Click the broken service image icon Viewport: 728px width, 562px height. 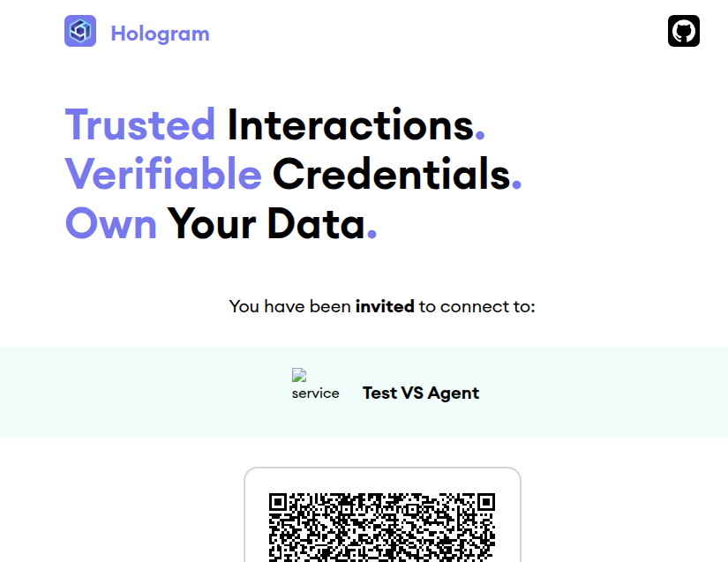298,376
